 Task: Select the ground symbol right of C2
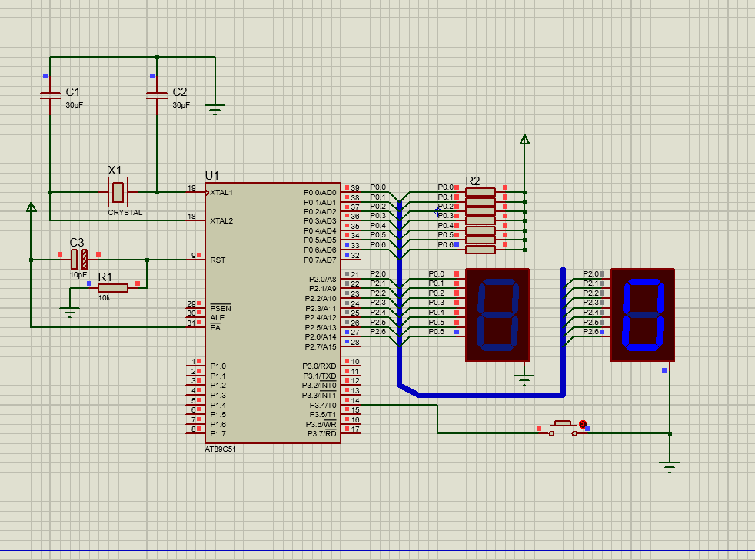coord(215,109)
